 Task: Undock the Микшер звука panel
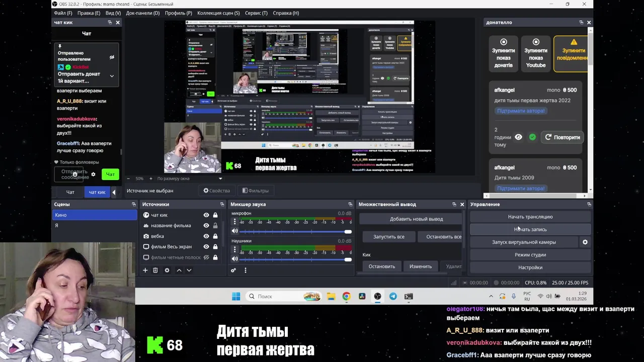pyautogui.click(x=350, y=204)
